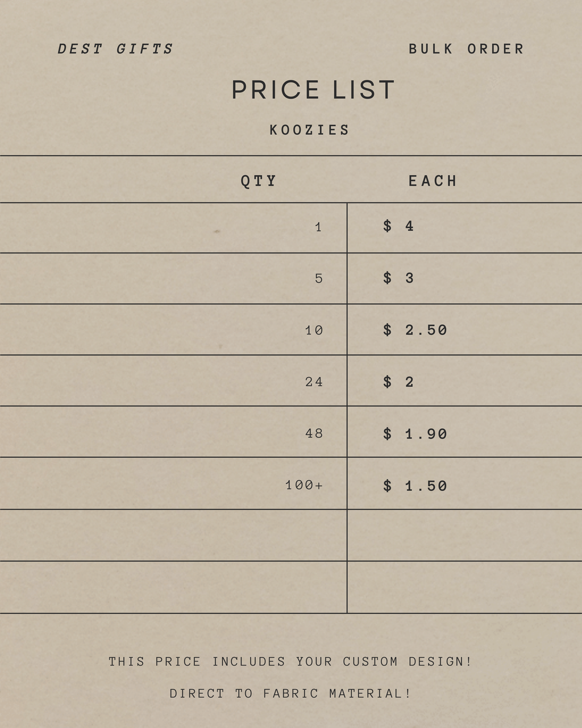The width and height of the screenshot is (582, 728).
Task: Click the BULK ORDER label
Action: coord(466,49)
